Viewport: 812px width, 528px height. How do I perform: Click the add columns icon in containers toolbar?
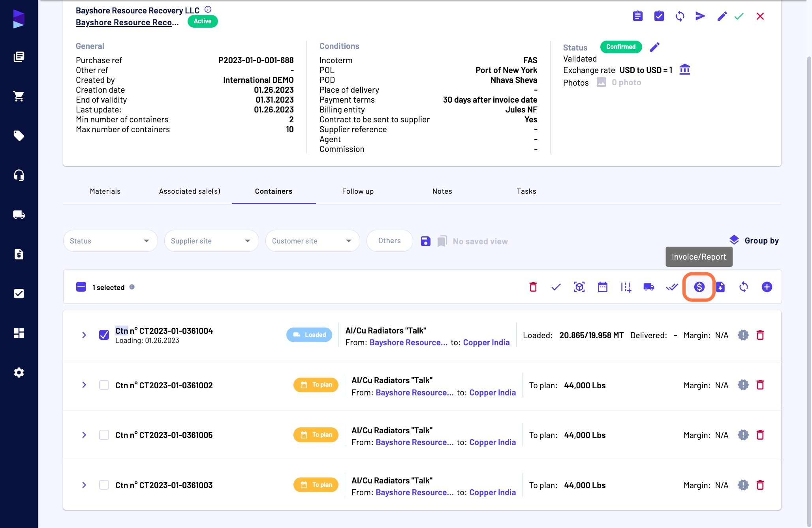coord(626,287)
